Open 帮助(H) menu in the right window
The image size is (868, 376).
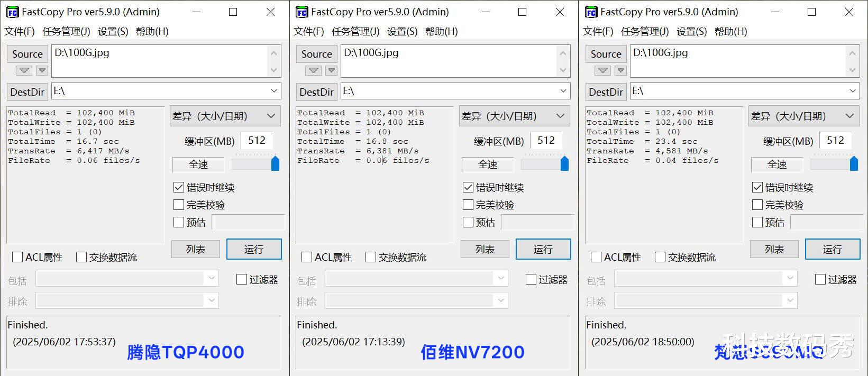click(731, 32)
